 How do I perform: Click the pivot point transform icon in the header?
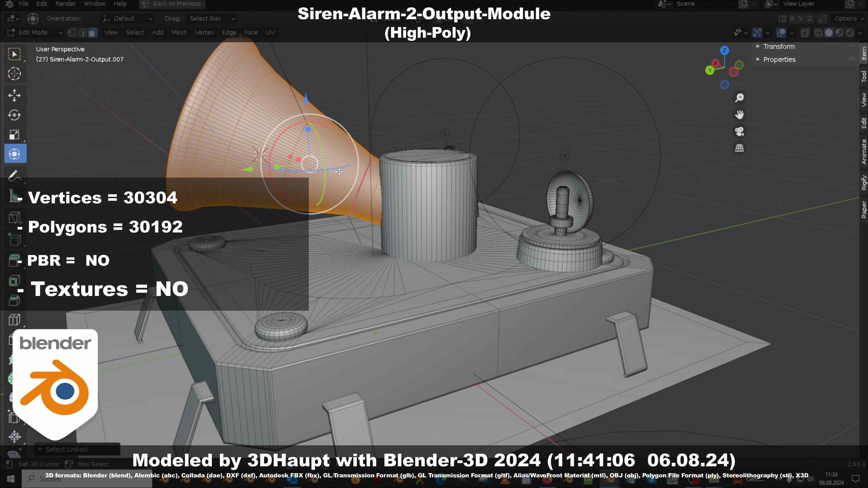[33, 19]
